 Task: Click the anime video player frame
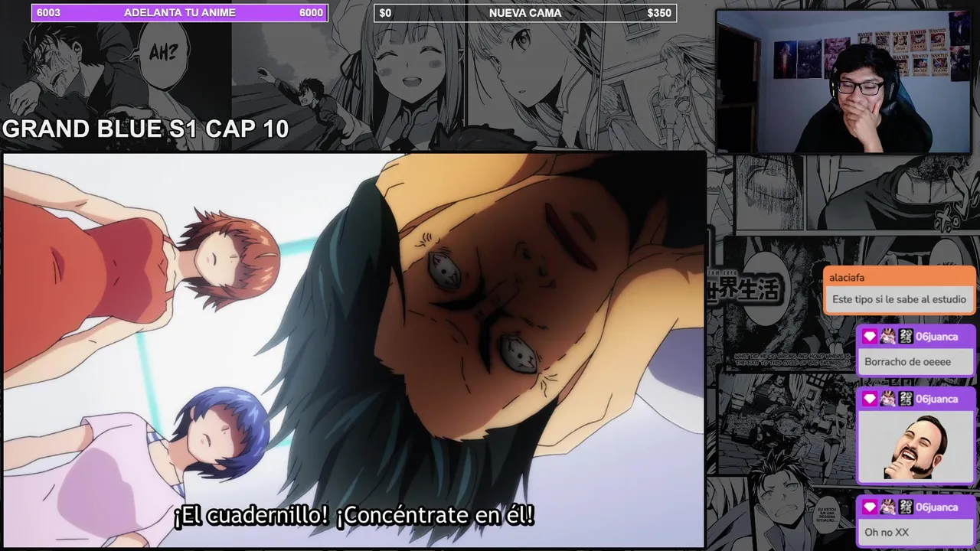point(354,349)
